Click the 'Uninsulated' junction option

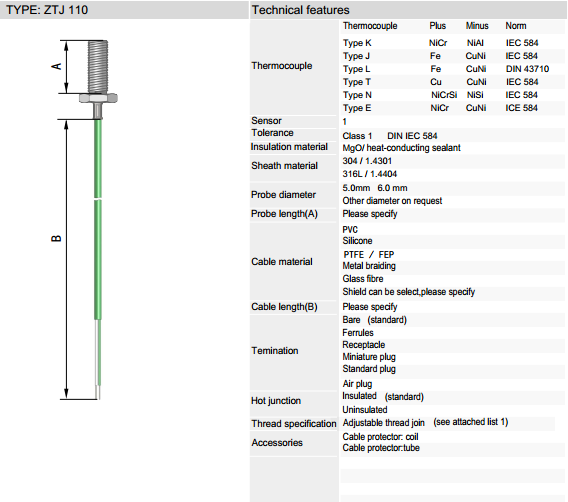coord(365,410)
